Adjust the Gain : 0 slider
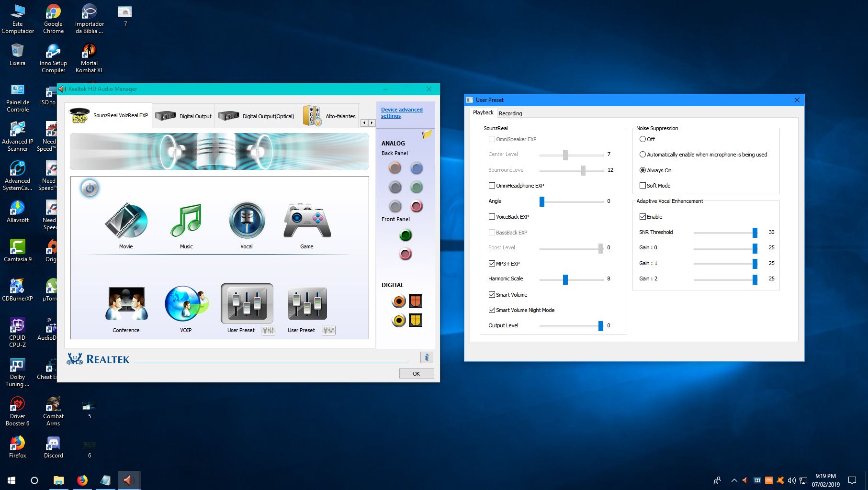Viewport: 868px width, 490px height. click(755, 248)
